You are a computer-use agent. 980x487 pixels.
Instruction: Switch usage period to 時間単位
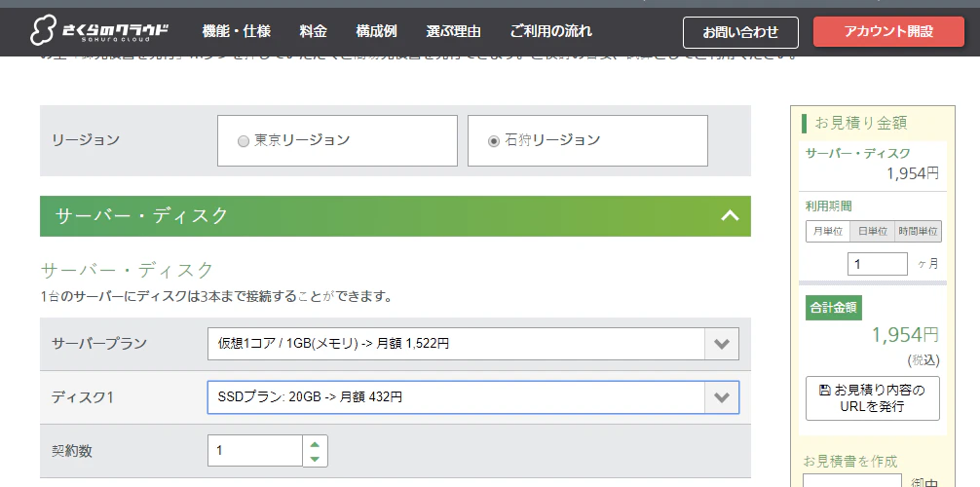click(x=918, y=231)
